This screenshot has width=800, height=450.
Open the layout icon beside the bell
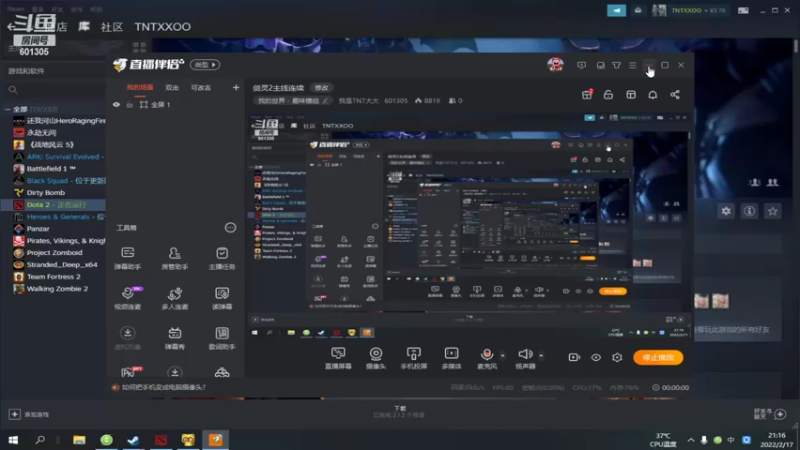(x=631, y=94)
